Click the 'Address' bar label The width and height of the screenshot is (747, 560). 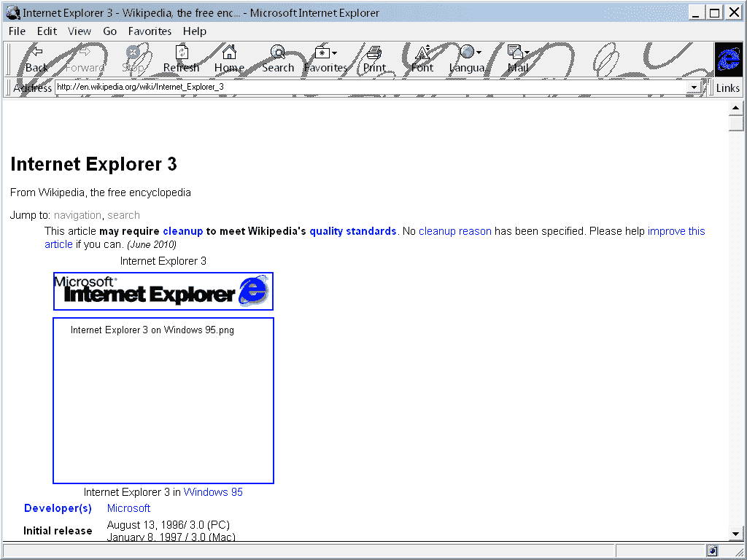click(x=32, y=88)
